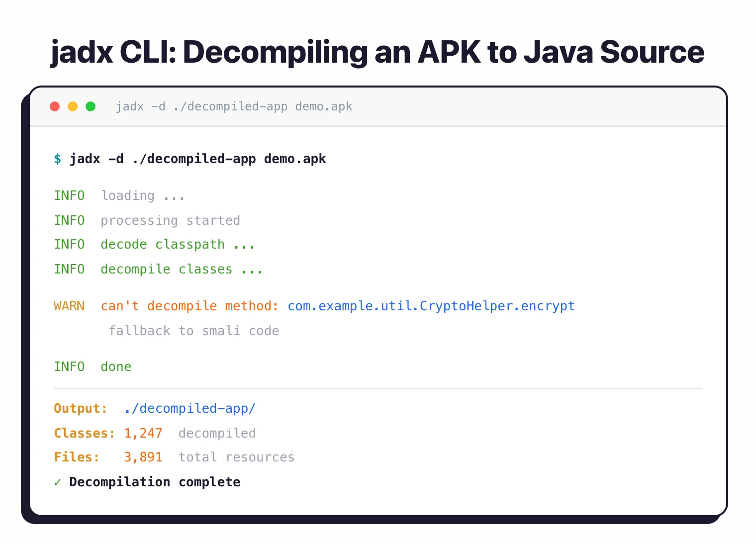This screenshot has height=545, width=756.
Task: Click the WARN label
Action: [x=69, y=306]
